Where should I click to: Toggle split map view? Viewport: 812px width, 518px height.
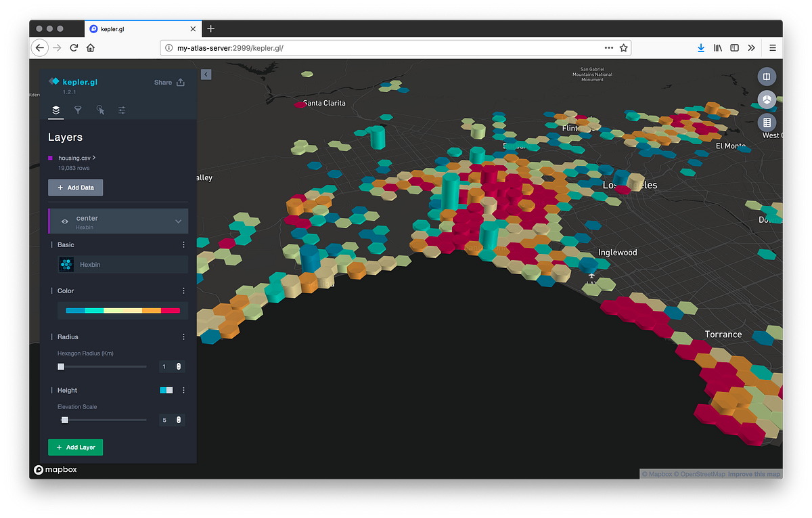pyautogui.click(x=767, y=77)
